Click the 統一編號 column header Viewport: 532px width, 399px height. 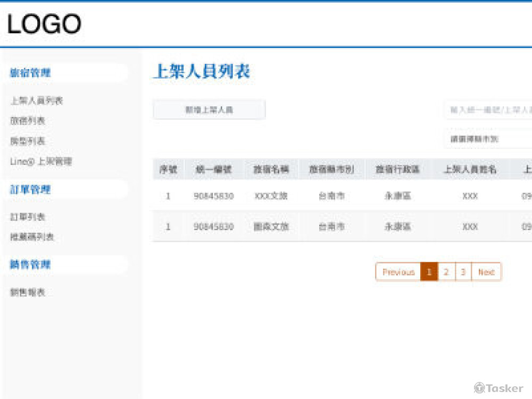click(x=213, y=169)
